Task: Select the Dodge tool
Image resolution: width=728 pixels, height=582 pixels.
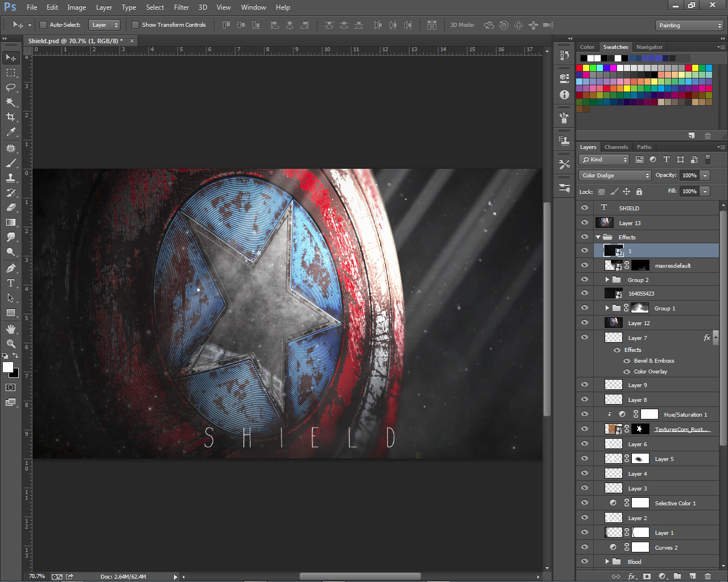Action: tap(11, 252)
